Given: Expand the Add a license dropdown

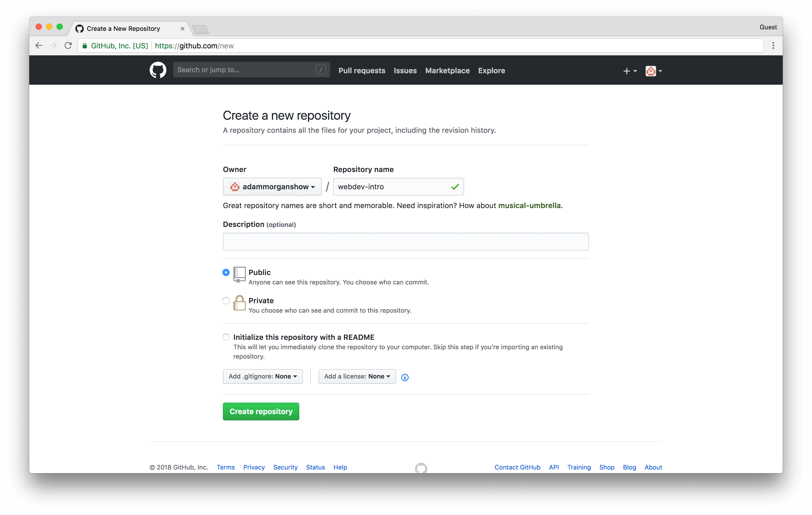Looking at the screenshot, I should [x=357, y=376].
